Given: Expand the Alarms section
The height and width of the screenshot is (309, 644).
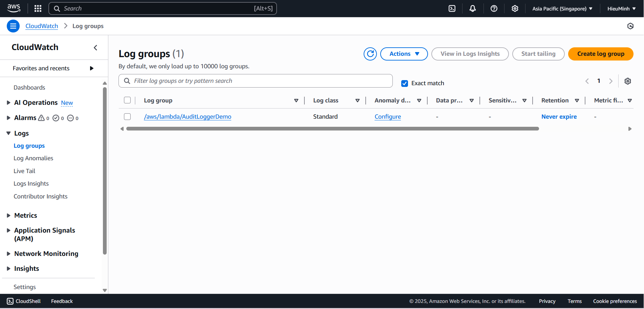Looking at the screenshot, I should (x=8, y=118).
